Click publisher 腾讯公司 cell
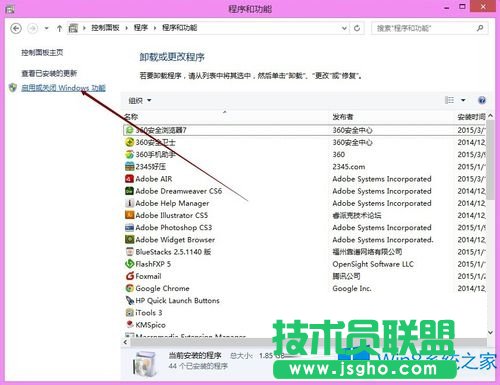Image resolution: width=500 pixels, height=385 pixels. [x=346, y=276]
